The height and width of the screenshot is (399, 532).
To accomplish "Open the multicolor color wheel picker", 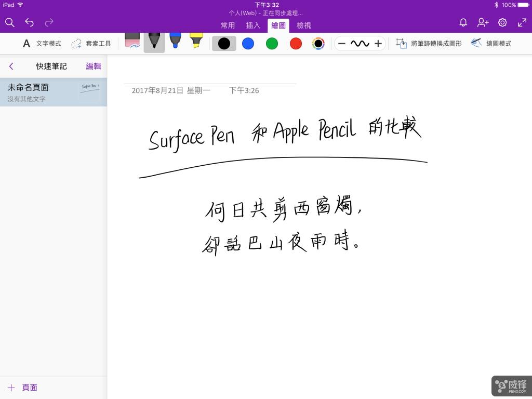I will coord(318,44).
